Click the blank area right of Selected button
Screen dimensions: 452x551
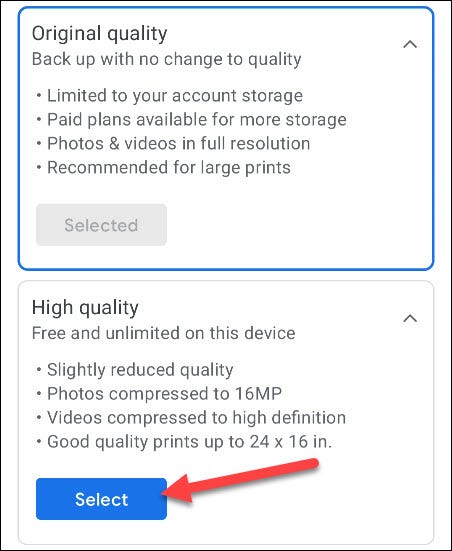point(299,225)
